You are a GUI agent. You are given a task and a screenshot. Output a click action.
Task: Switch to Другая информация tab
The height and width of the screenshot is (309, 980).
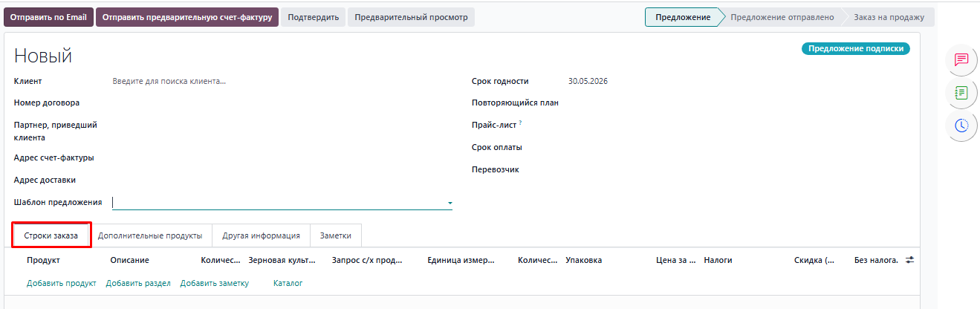tap(261, 235)
